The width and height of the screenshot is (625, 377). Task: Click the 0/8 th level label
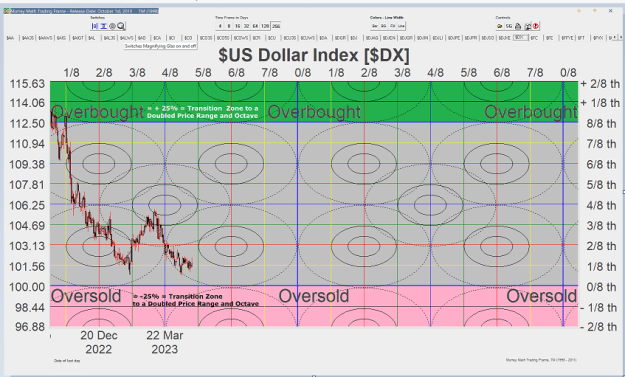601,287
